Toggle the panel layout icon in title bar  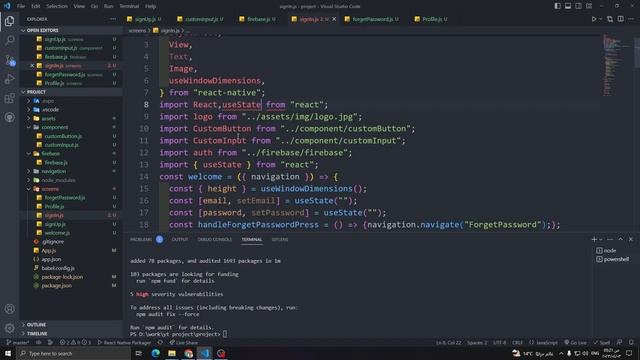click(568, 6)
